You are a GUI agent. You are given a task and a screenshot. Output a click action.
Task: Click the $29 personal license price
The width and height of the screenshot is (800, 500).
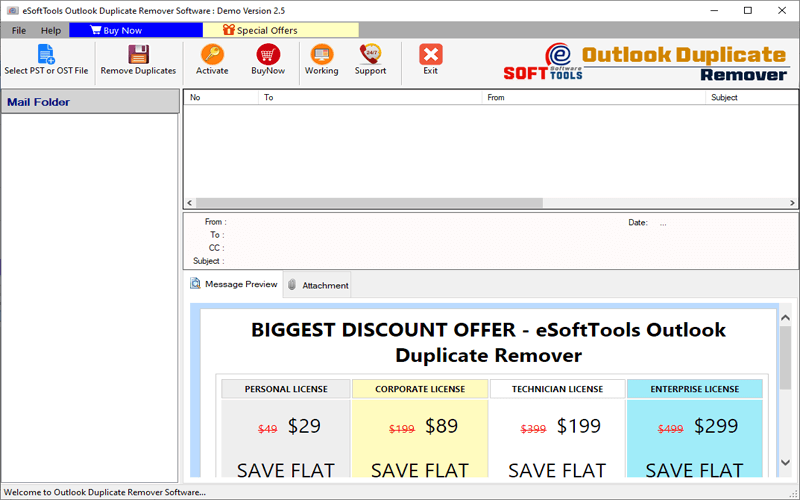[x=304, y=426]
